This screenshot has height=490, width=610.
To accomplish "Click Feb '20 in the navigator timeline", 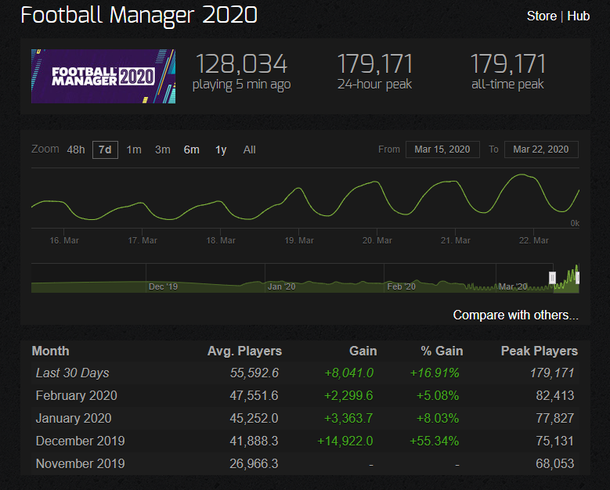I will point(401,287).
